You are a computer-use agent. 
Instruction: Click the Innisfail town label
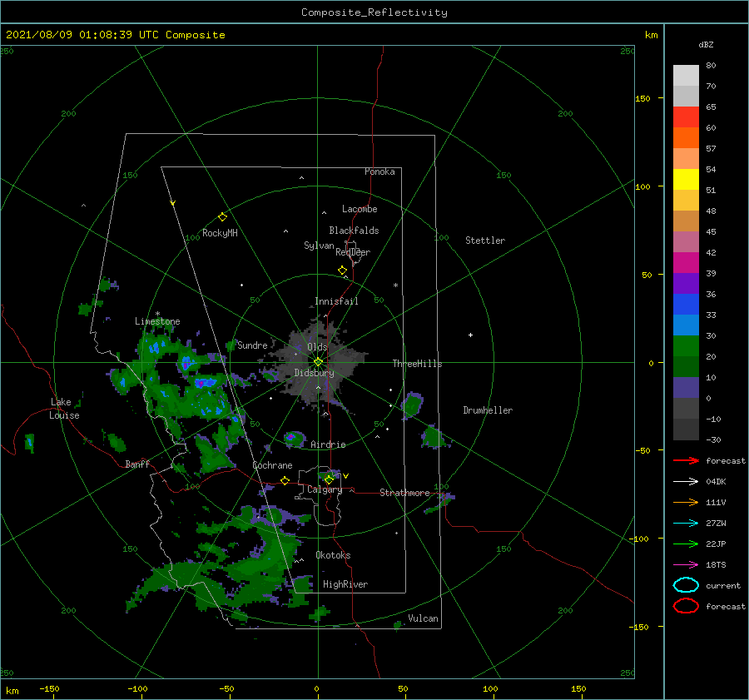tap(336, 301)
